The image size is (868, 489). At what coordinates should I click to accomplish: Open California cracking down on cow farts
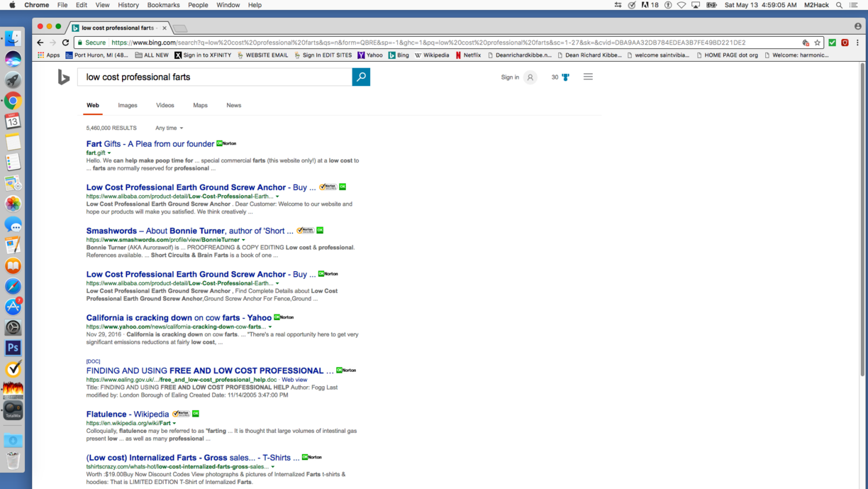[x=179, y=318]
